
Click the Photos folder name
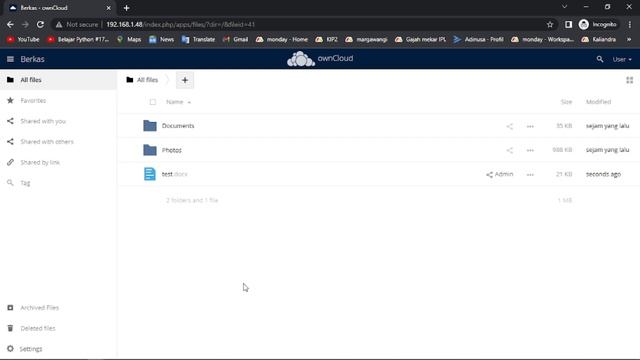click(x=171, y=150)
